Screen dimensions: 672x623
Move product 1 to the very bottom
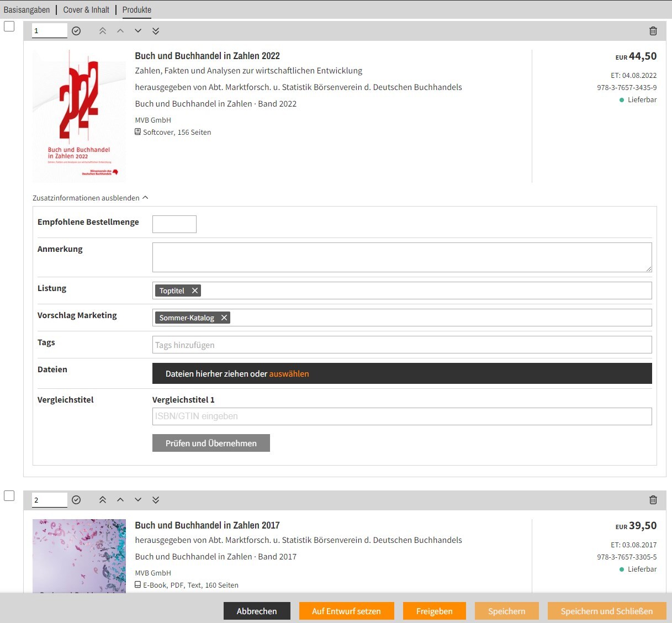tap(156, 31)
